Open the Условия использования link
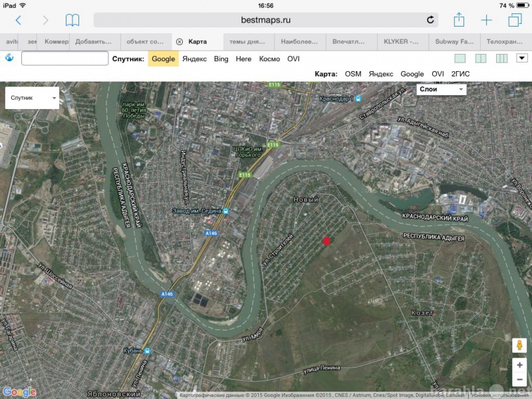Image resolution: width=532 pixels, height=399 pixels. 500,395
